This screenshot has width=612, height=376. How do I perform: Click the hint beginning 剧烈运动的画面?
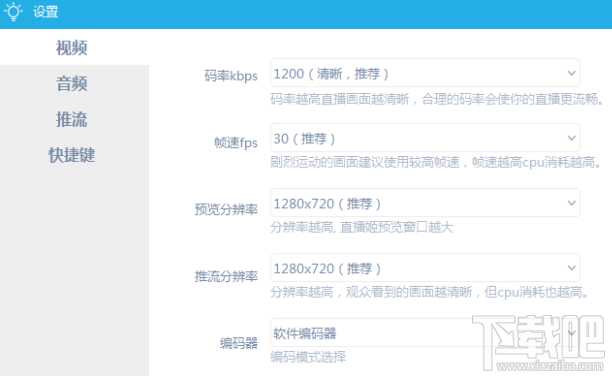tap(436, 162)
